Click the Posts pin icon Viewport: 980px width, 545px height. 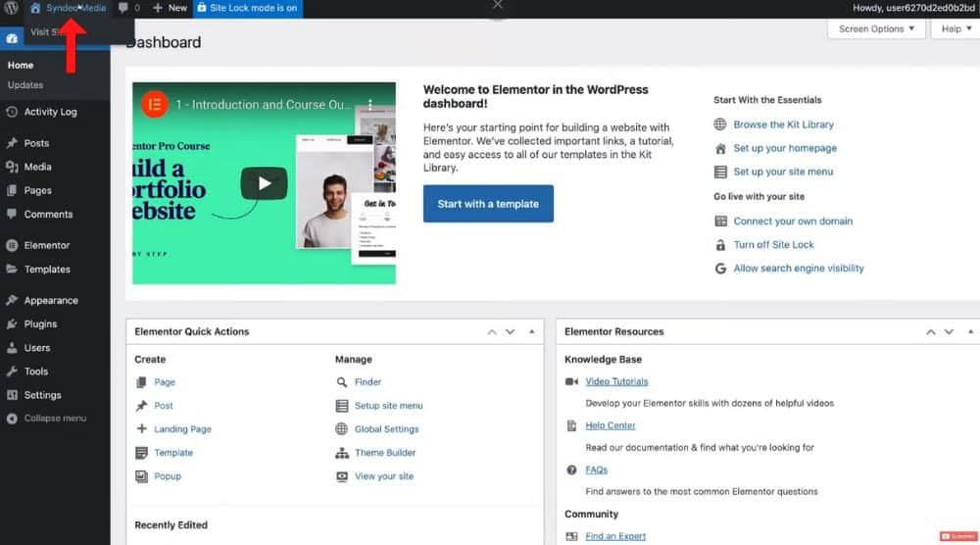(x=12, y=143)
